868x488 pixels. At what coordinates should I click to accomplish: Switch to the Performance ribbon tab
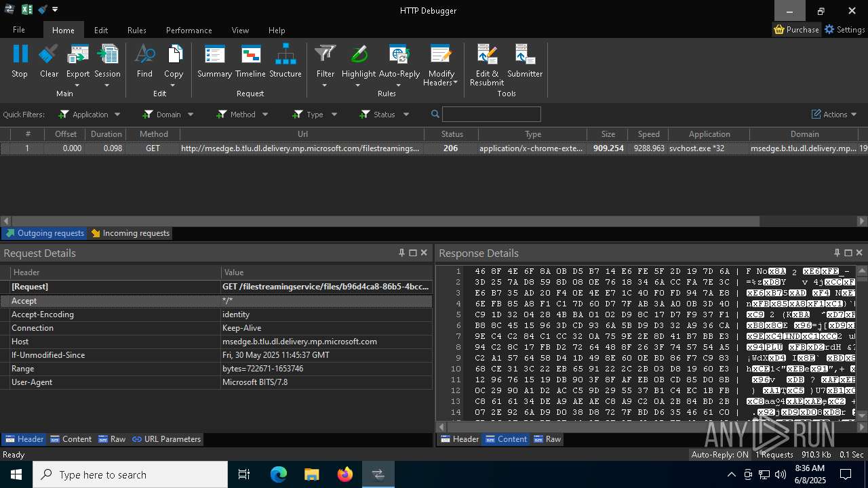pos(189,30)
